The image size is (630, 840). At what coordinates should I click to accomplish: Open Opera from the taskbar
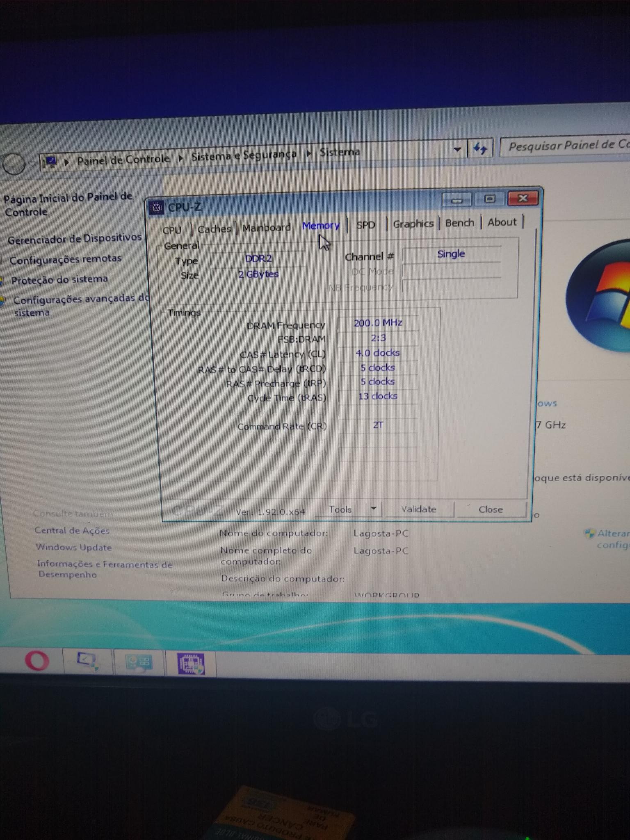coord(37,660)
